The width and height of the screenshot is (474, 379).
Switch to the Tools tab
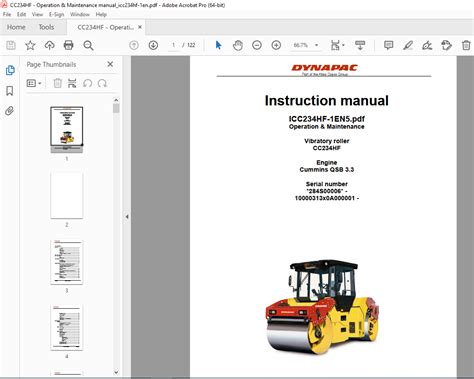[46, 27]
